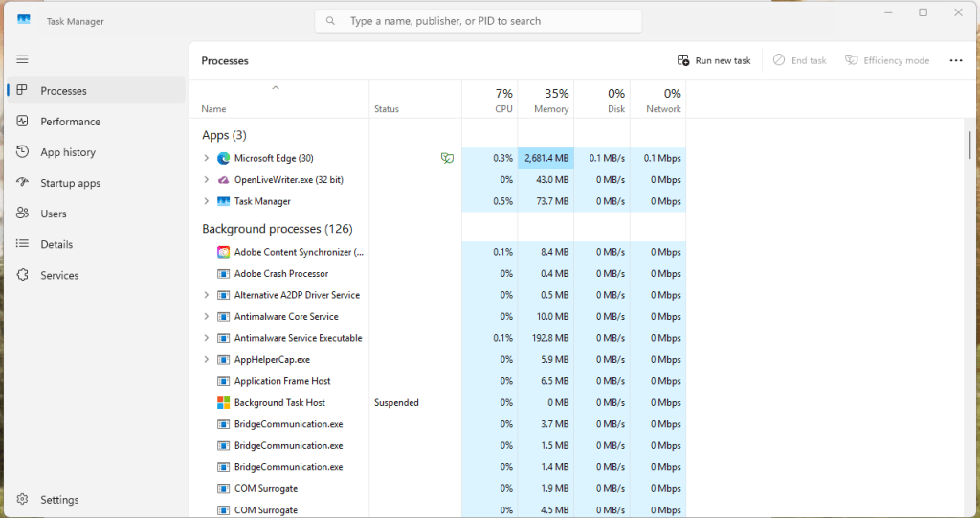Click the Task Manager title bar icon
This screenshot has width=980, height=518.
click(24, 20)
